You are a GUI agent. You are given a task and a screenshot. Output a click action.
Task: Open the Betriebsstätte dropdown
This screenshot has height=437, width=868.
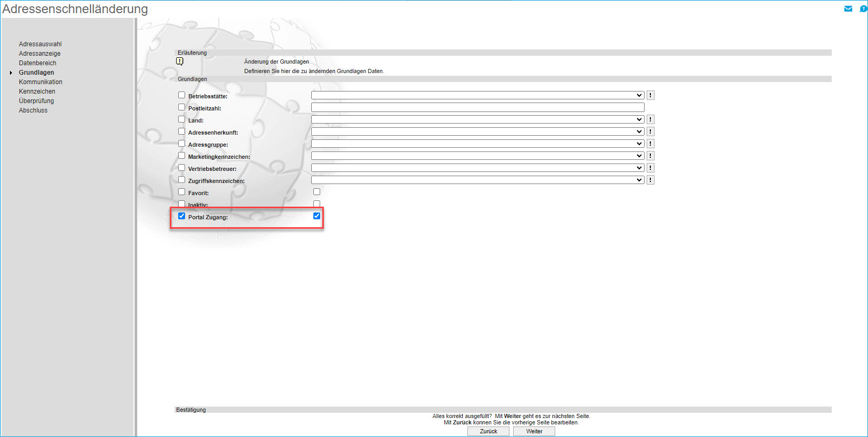(x=477, y=95)
